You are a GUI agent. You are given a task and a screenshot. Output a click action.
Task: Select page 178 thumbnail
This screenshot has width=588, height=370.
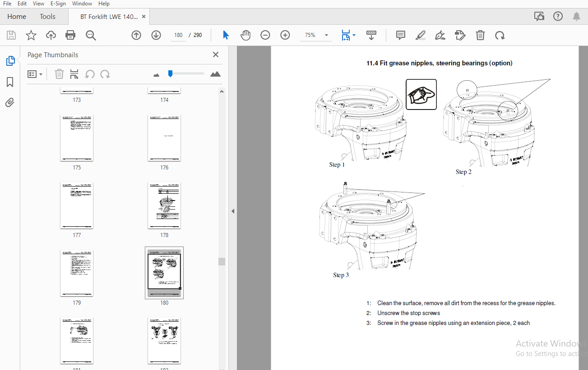(x=164, y=206)
